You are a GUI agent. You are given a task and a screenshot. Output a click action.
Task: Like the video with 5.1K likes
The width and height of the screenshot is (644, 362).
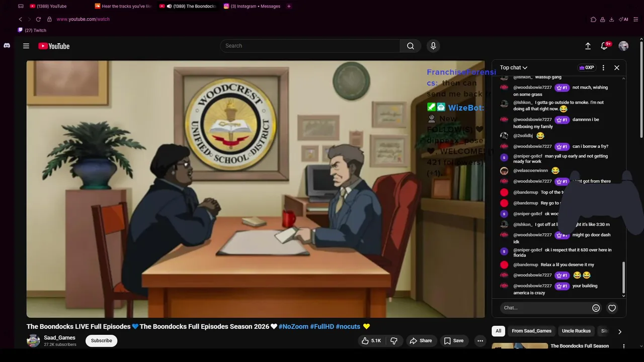click(371, 340)
